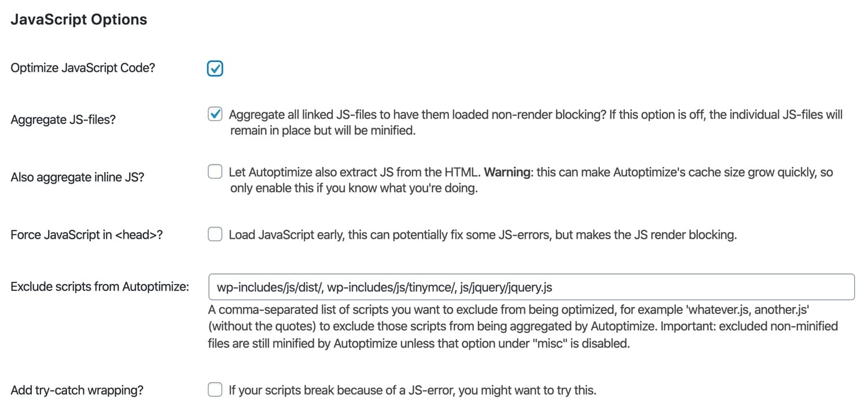This screenshot has width=868, height=409.
Task: Click the JavaScript Options heading
Action: [78, 19]
